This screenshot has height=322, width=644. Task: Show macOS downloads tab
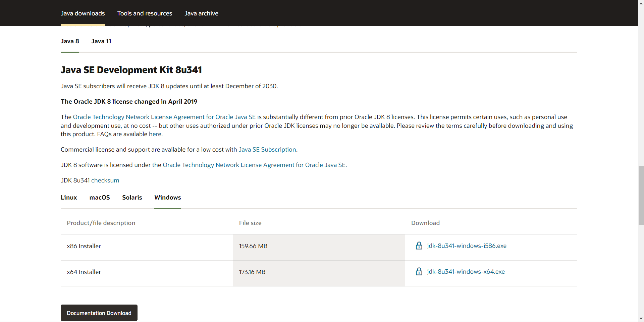tap(100, 198)
